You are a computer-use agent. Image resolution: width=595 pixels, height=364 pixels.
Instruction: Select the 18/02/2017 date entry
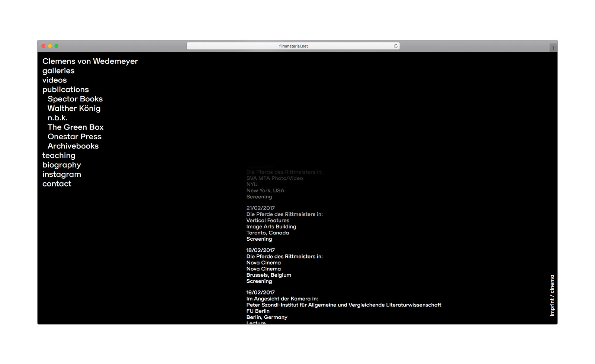pos(260,250)
